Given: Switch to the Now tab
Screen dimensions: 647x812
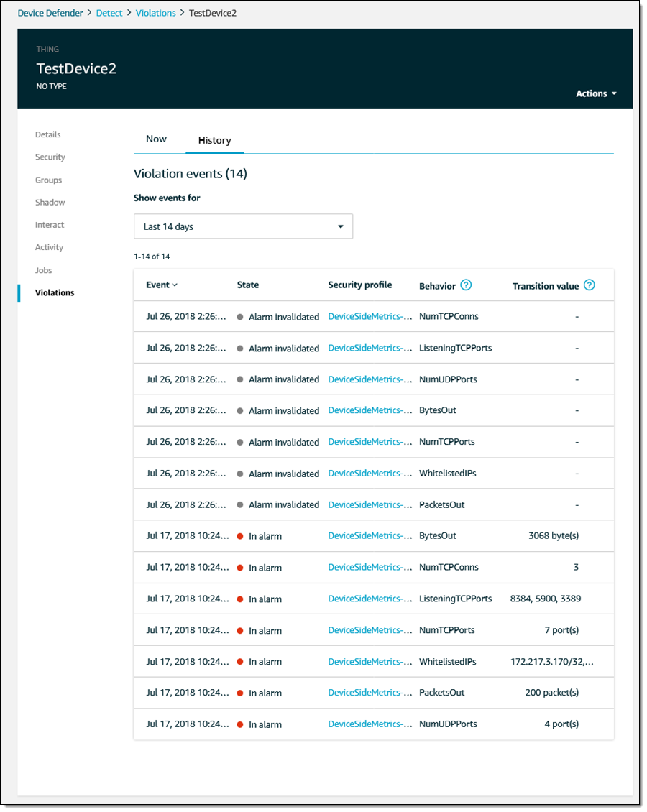Looking at the screenshot, I should click(x=156, y=139).
